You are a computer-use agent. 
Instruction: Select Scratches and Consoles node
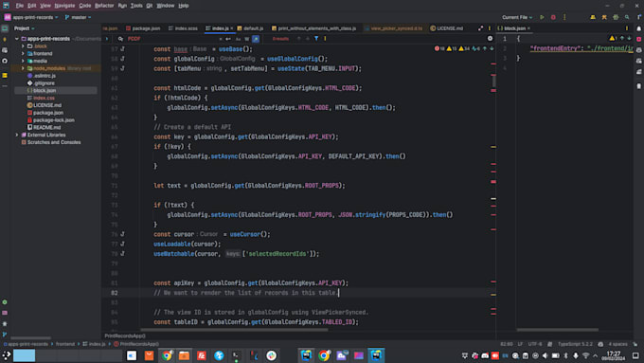(50, 142)
